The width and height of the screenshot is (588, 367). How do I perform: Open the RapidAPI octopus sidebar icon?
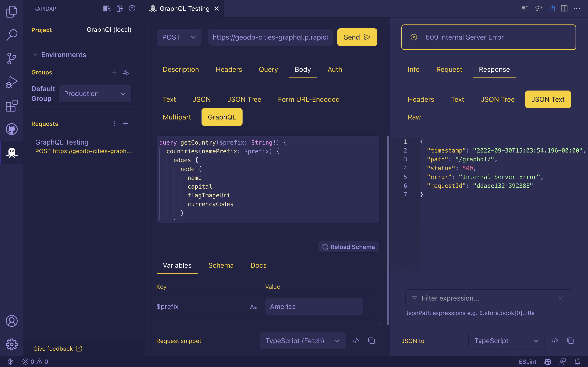tap(11, 153)
